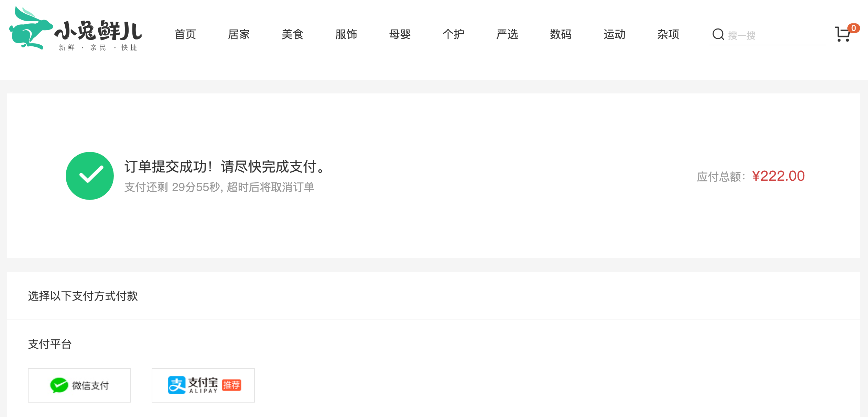Open the 首页 navigation item
This screenshot has width=868, height=417.
185,34
